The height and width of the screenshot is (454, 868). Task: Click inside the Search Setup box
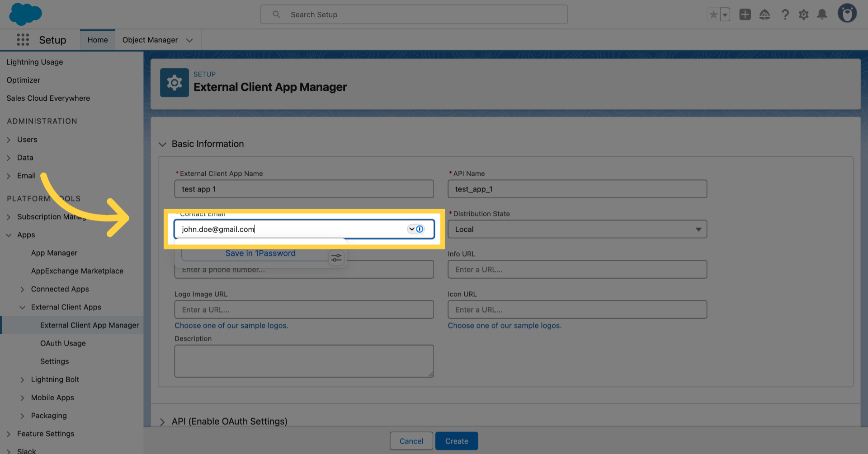[414, 14]
